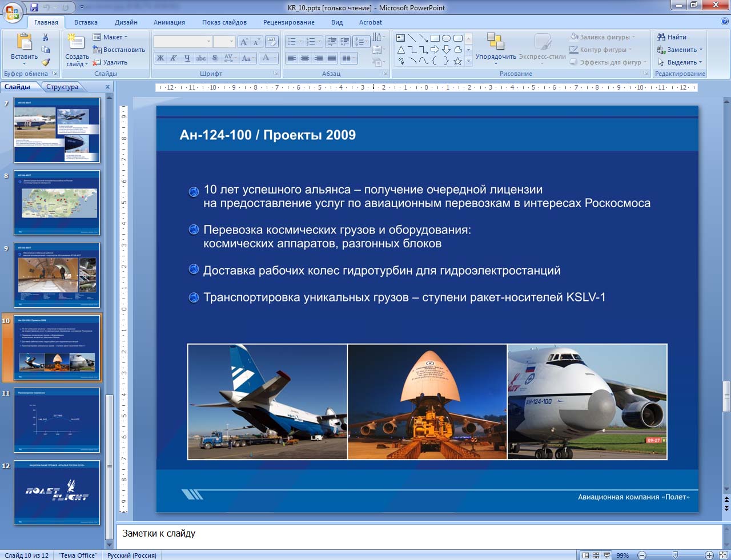Image resolution: width=731 pixels, height=560 pixels.
Task: Expand the Выделить selection dropdown
Action: click(680, 62)
